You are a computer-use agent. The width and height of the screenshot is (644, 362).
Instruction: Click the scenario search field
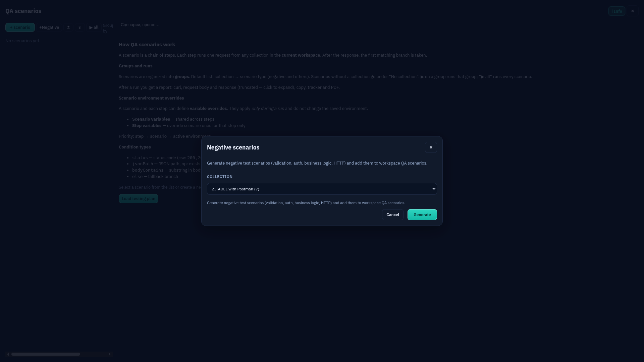click(x=140, y=25)
